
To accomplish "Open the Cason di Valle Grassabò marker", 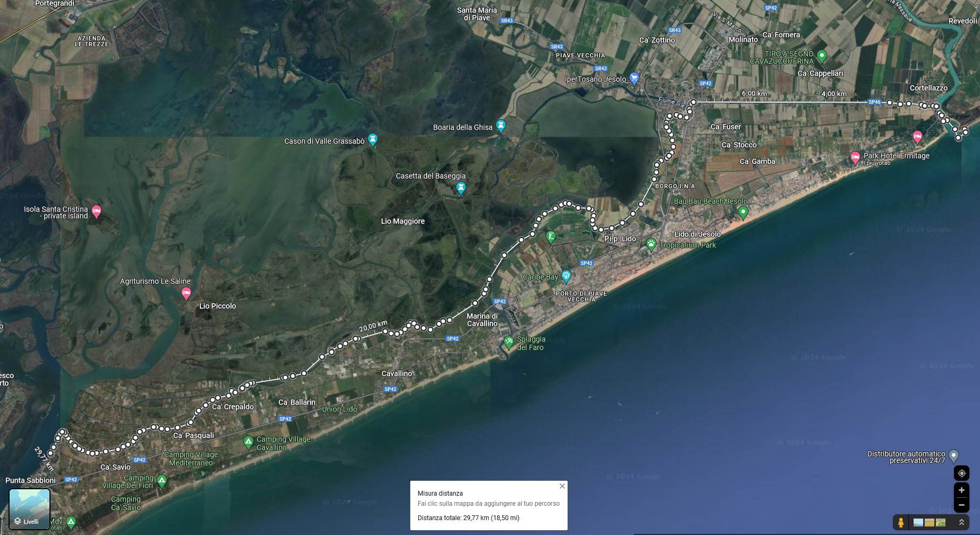I will [373, 140].
